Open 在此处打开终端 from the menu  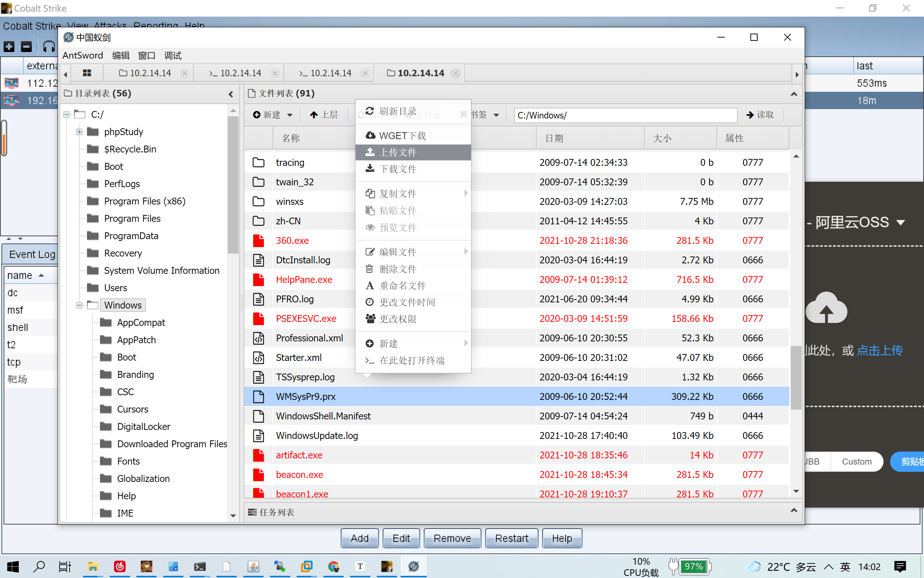point(413,360)
